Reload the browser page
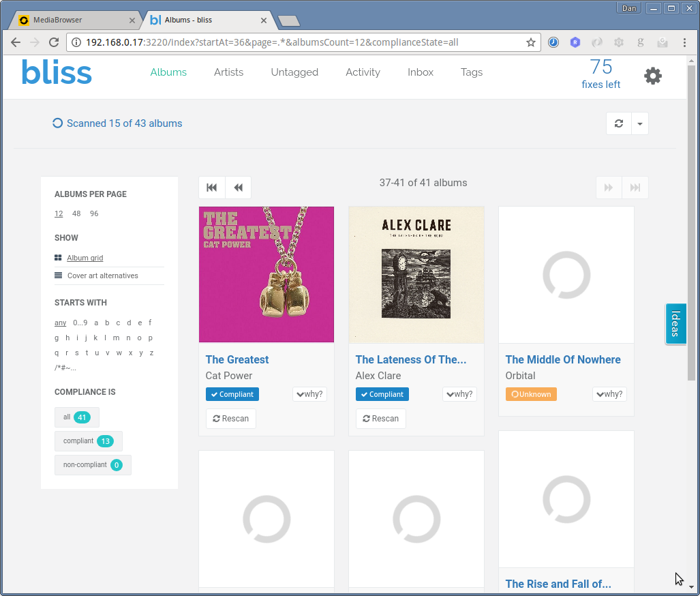Screen dimensions: 700x596 54,42
